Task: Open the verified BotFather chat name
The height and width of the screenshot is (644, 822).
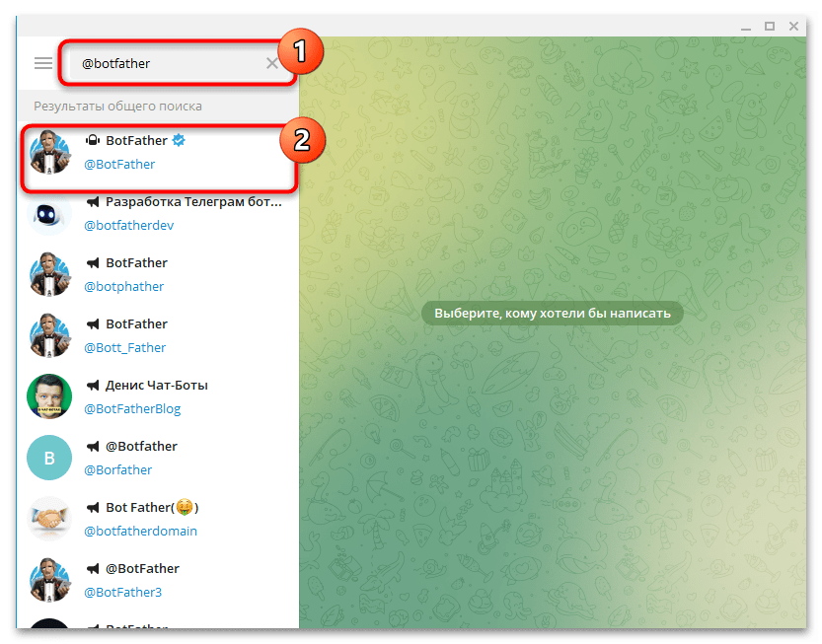Action: [136, 140]
